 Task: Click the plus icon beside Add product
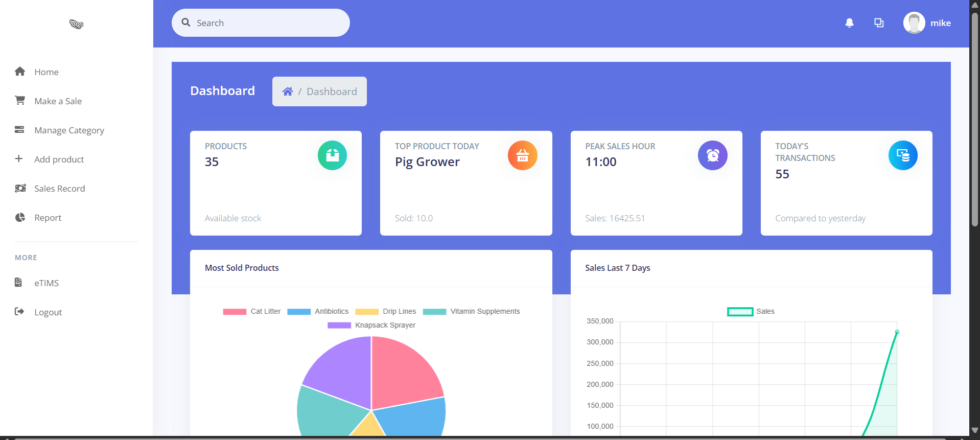point(19,159)
